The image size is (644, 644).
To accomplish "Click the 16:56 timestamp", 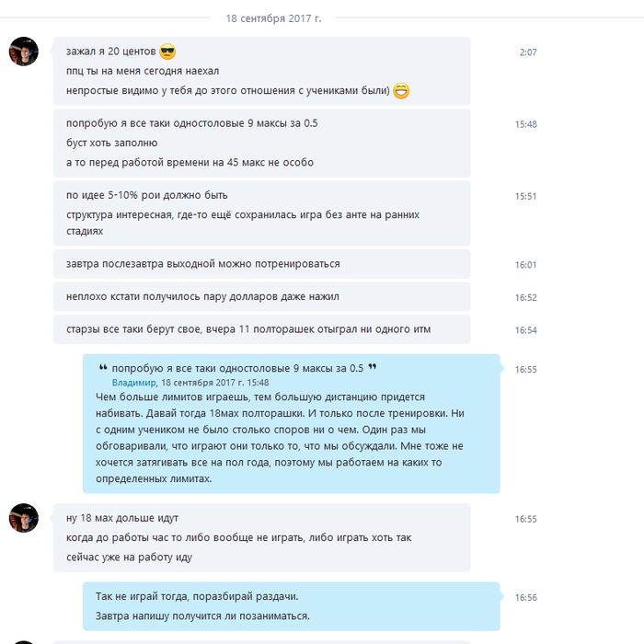I will pos(525,598).
